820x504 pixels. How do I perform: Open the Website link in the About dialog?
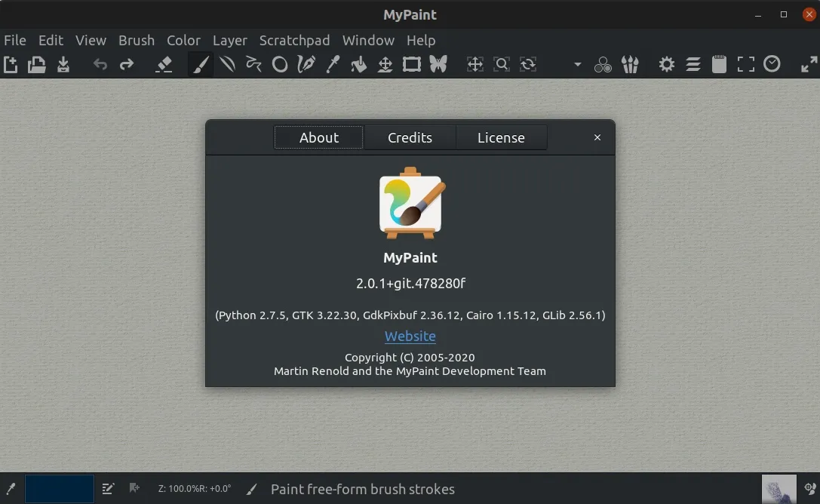(x=410, y=336)
